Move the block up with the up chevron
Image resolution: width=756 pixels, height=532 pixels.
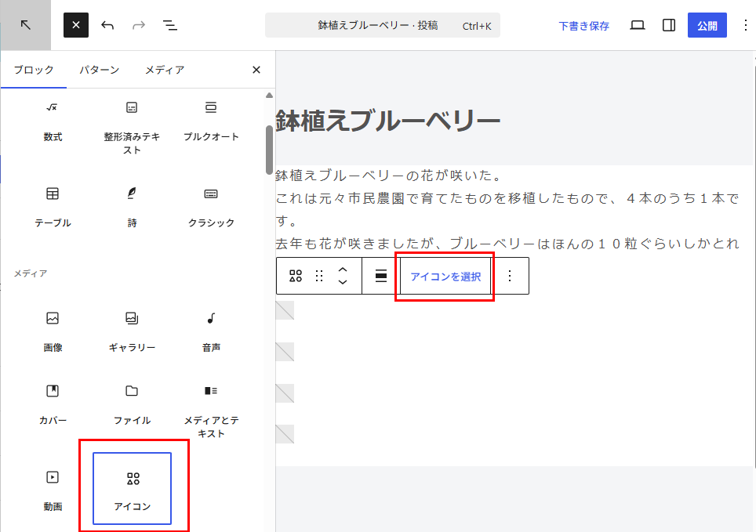click(x=343, y=269)
